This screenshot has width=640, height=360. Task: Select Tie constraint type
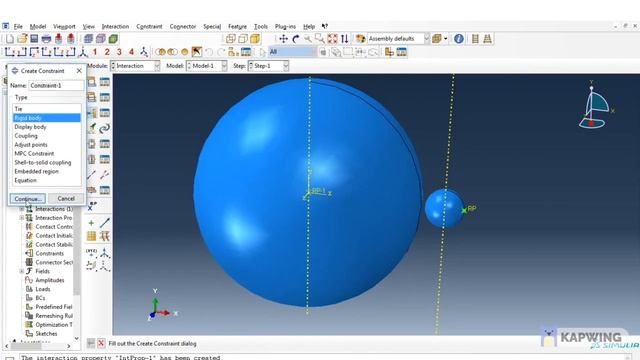point(47,109)
